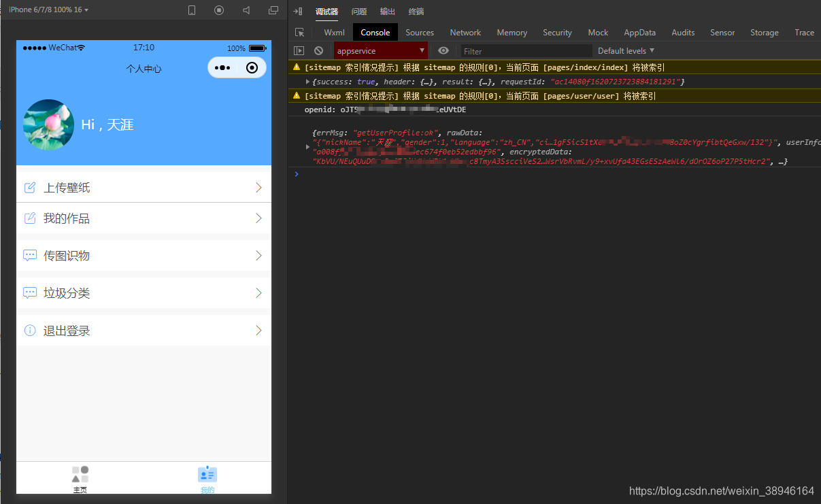Switch to the 输出 tab
Screen dimensions: 821x504
388,12
